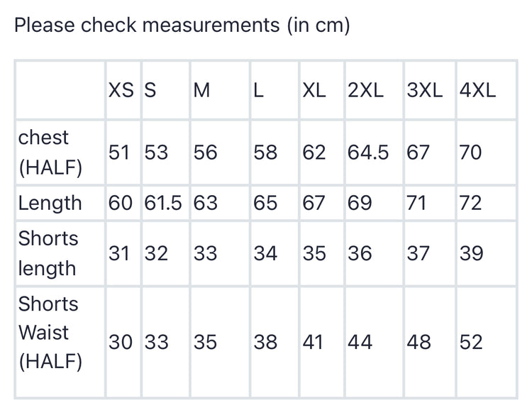Click the 4XL size column header
This screenshot has height=405, width=532.
tap(477, 90)
